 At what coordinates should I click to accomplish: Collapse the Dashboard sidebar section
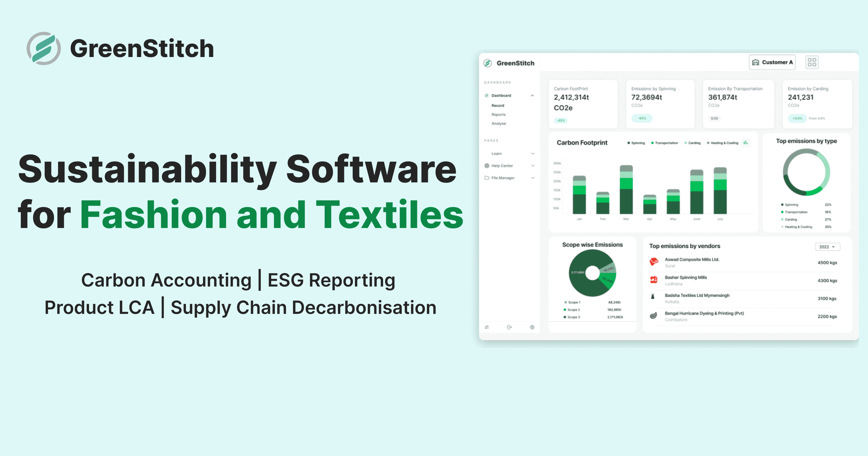click(532, 96)
